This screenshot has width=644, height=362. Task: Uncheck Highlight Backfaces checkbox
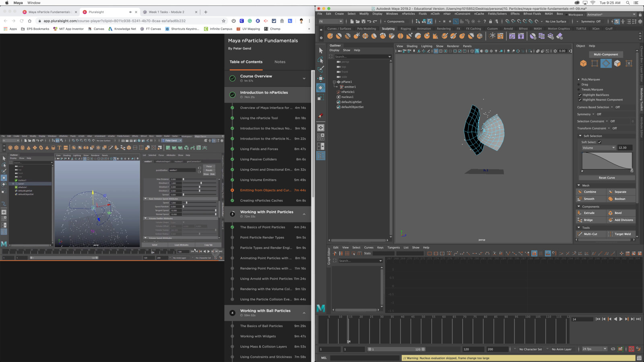580,95
